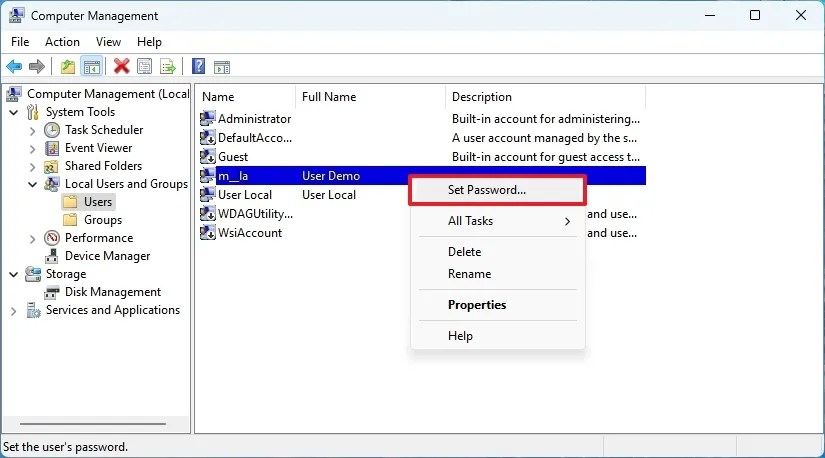Click the Disk Management drive icon
This screenshot has height=458, width=825.
[52, 292]
